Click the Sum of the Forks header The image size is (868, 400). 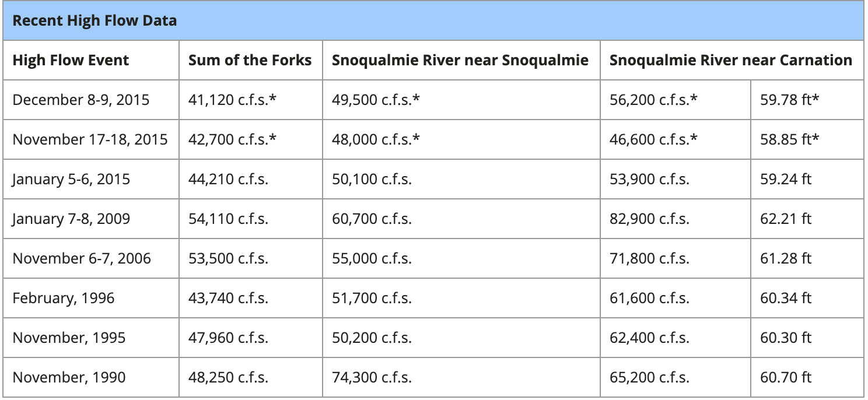coord(250,61)
